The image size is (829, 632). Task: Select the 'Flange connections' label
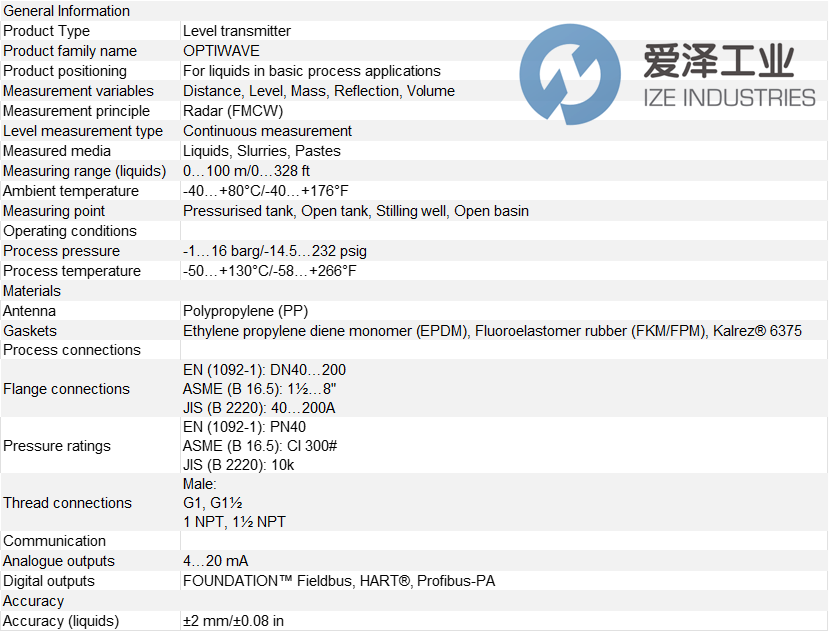(66, 389)
